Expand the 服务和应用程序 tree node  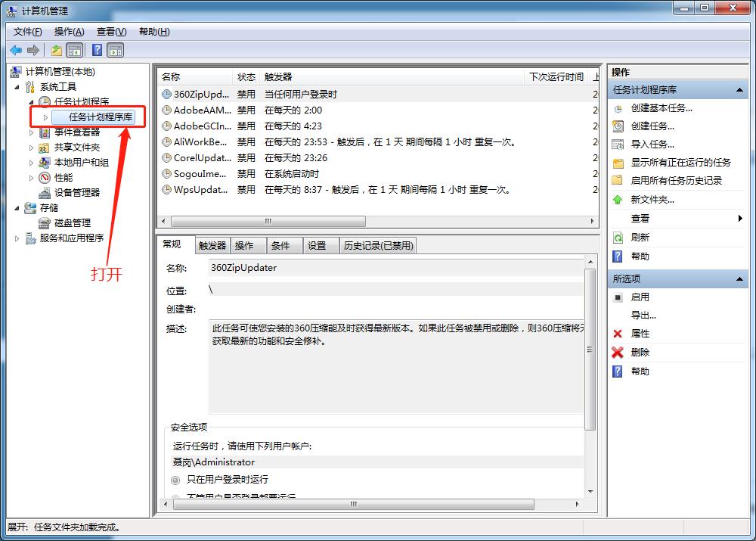pos(17,238)
